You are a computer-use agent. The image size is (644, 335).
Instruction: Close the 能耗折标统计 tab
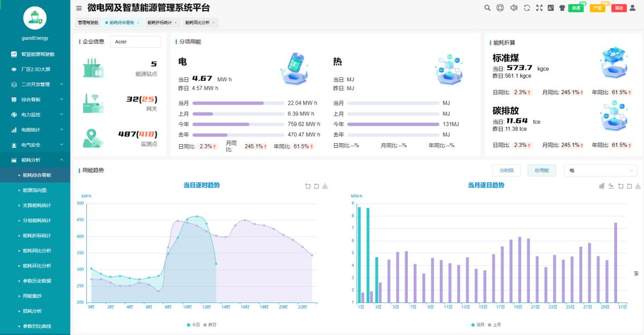pyautogui.click(x=175, y=23)
